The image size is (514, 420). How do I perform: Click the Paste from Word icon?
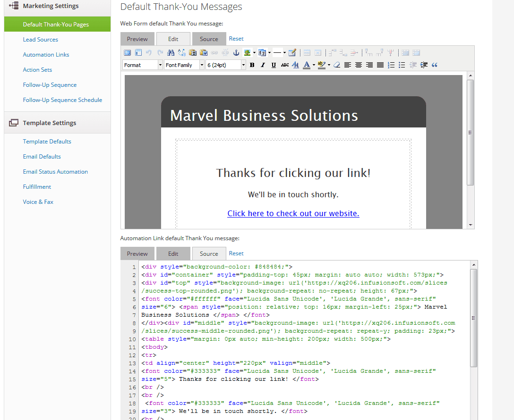pos(204,53)
